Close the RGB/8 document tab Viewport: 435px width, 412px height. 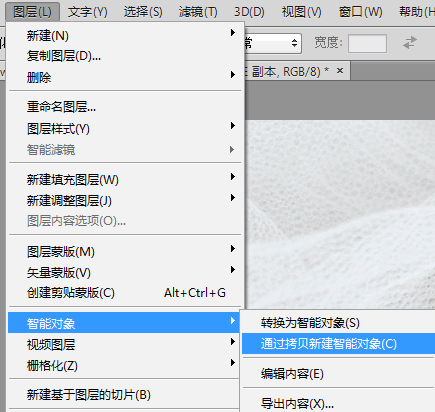(x=340, y=71)
